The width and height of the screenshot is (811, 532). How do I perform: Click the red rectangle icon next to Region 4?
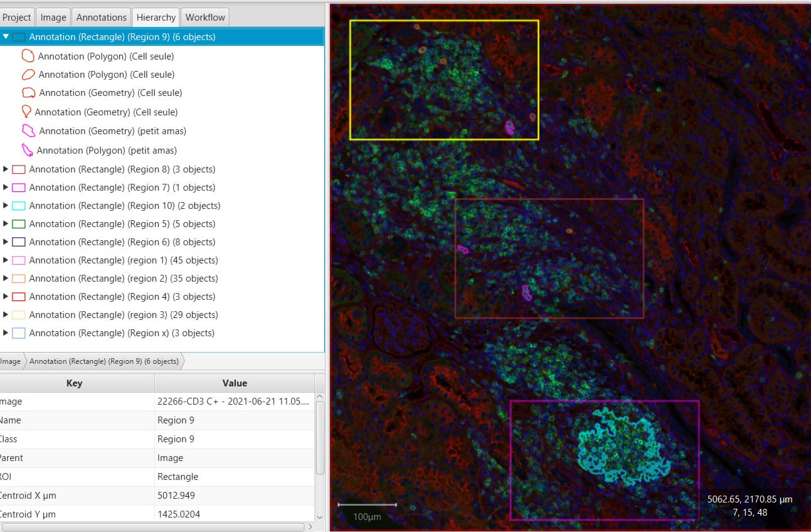pyautogui.click(x=18, y=296)
